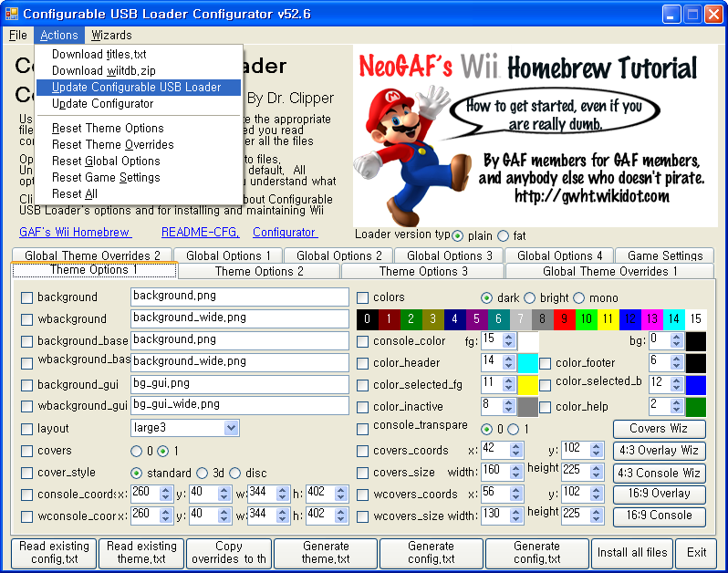Image resolution: width=728 pixels, height=573 pixels.
Task: Switch to the Global Options 1 tab
Action: point(228,255)
